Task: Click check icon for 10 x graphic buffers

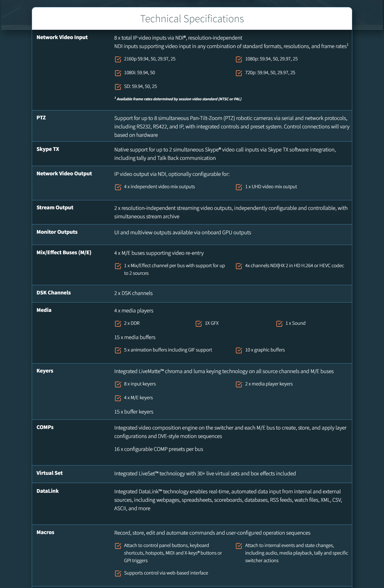Action: pos(239,350)
